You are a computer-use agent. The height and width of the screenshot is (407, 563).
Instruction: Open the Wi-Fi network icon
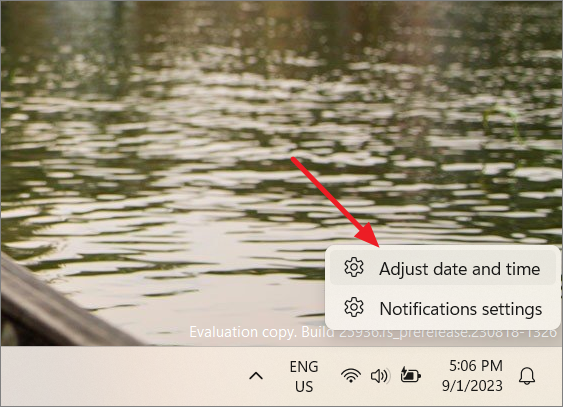pos(351,376)
